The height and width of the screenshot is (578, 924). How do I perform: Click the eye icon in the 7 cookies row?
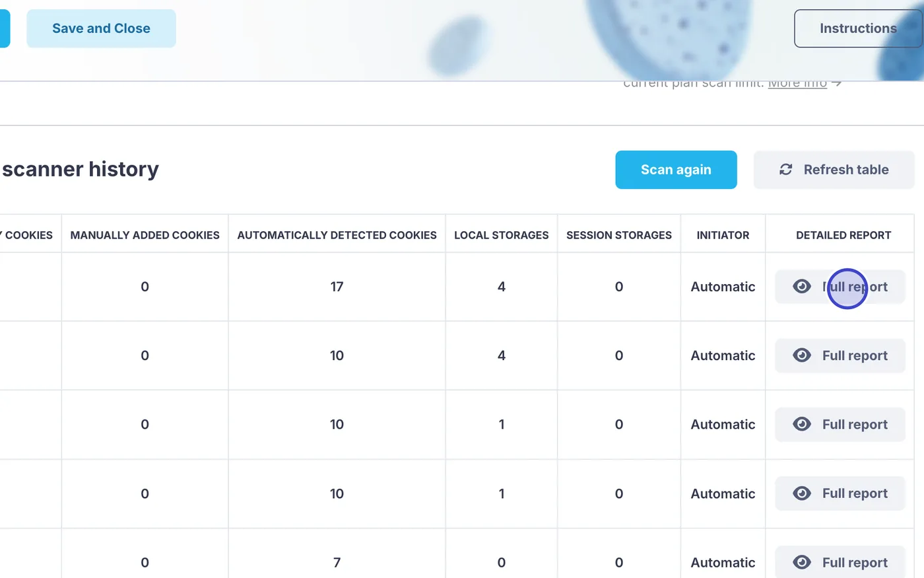(802, 562)
